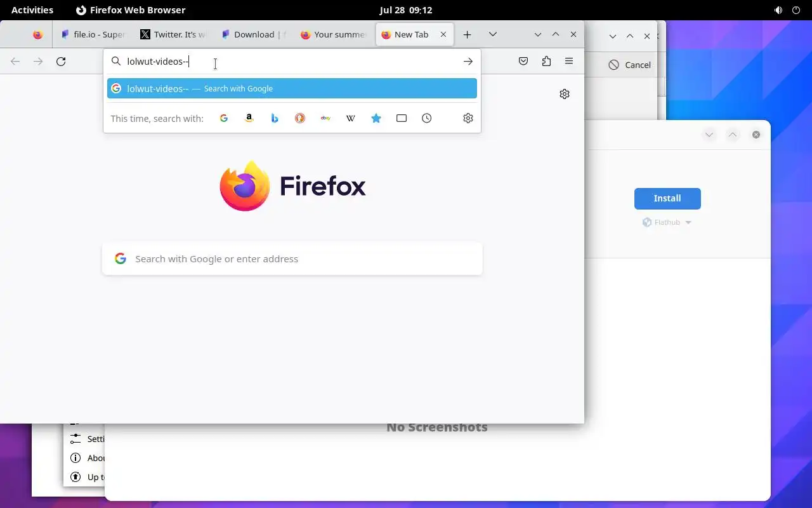Personalize New Tab with the gear icon
This screenshot has height=508, width=812.
pos(565,94)
